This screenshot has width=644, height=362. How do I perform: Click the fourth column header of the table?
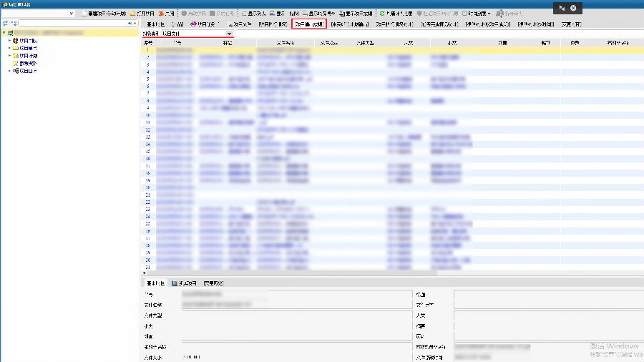click(285, 43)
